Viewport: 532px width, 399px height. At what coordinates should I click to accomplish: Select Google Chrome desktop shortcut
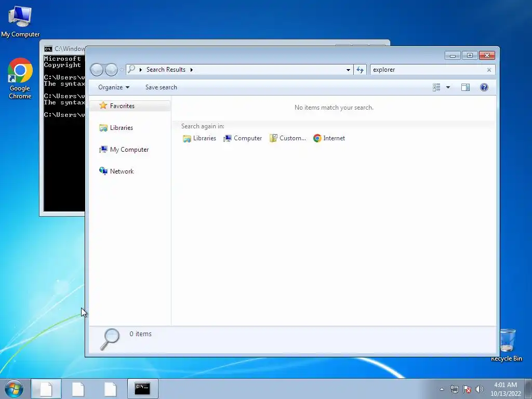20,79
